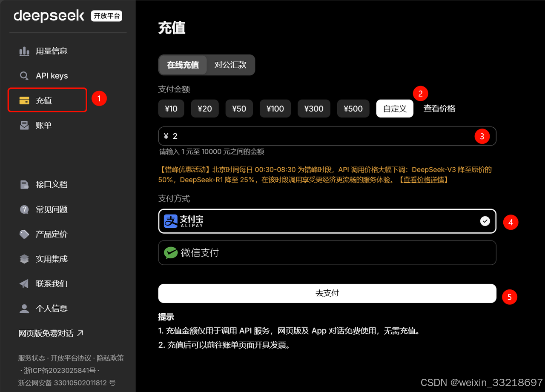Switch to the 对公汇款 tab
This screenshot has height=392, width=545.
(230, 65)
